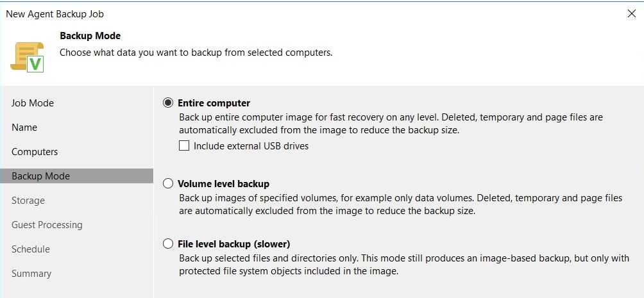
Task: Click the Entire computer bold label
Action: (214, 103)
